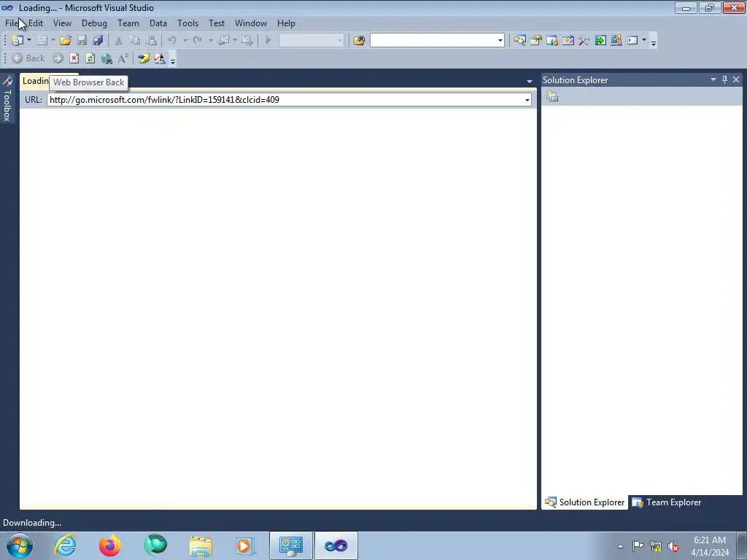Open the Team Explorer toolbar icon

[552, 41]
